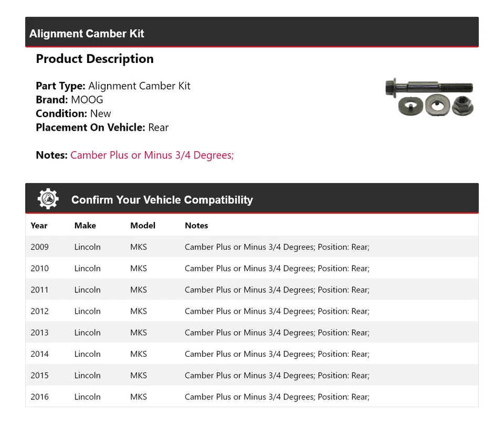Sort the table by the Model column
504x424 pixels.
(x=142, y=226)
